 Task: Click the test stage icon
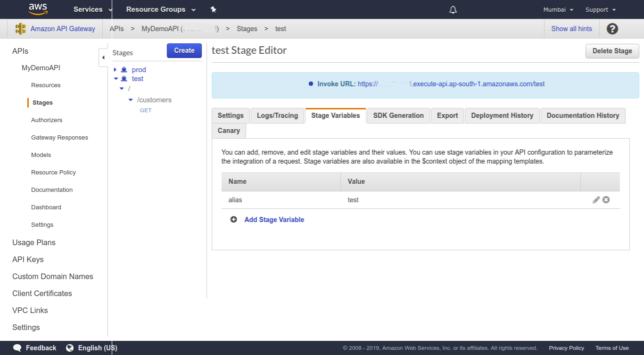[124, 79]
